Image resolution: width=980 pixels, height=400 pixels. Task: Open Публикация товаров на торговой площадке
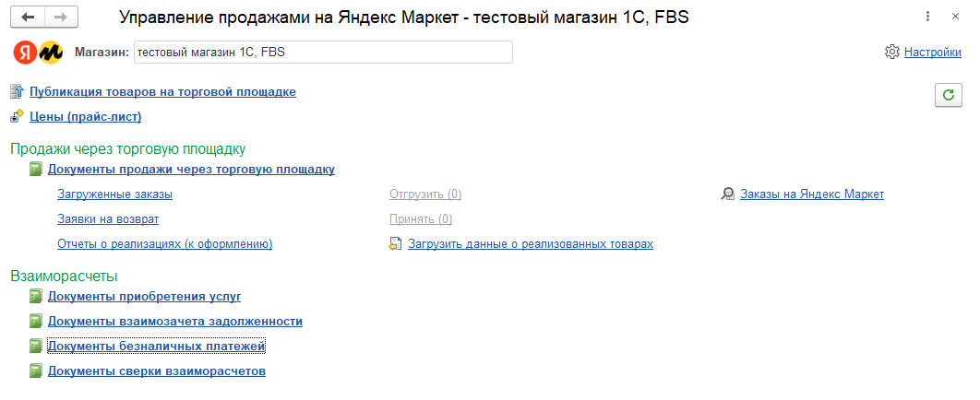tap(162, 92)
